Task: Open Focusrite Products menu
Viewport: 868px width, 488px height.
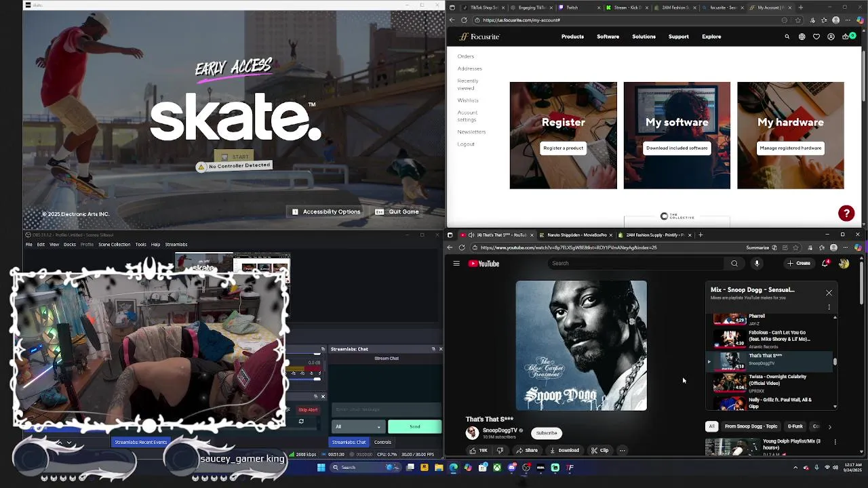Action: click(572, 37)
